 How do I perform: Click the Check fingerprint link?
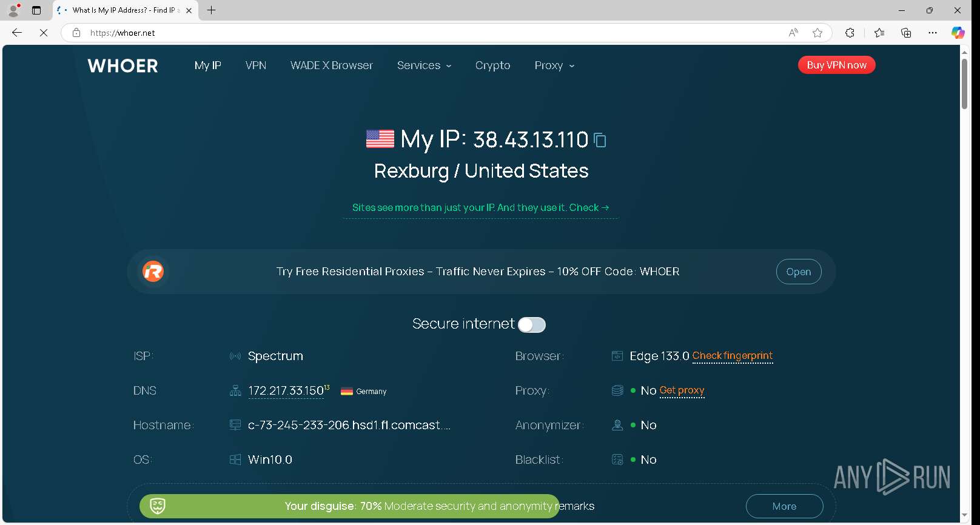click(x=733, y=356)
